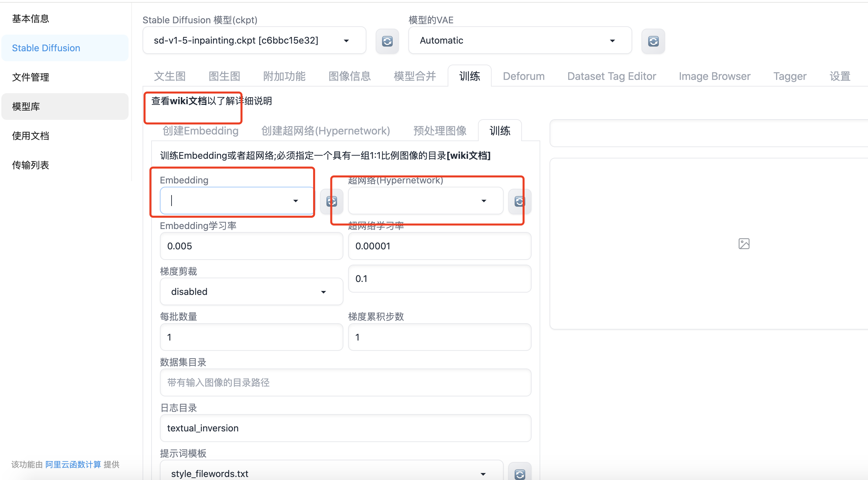The image size is (868, 480).
Task: Open the Stable Diffusion model dropdown
Action: click(254, 40)
